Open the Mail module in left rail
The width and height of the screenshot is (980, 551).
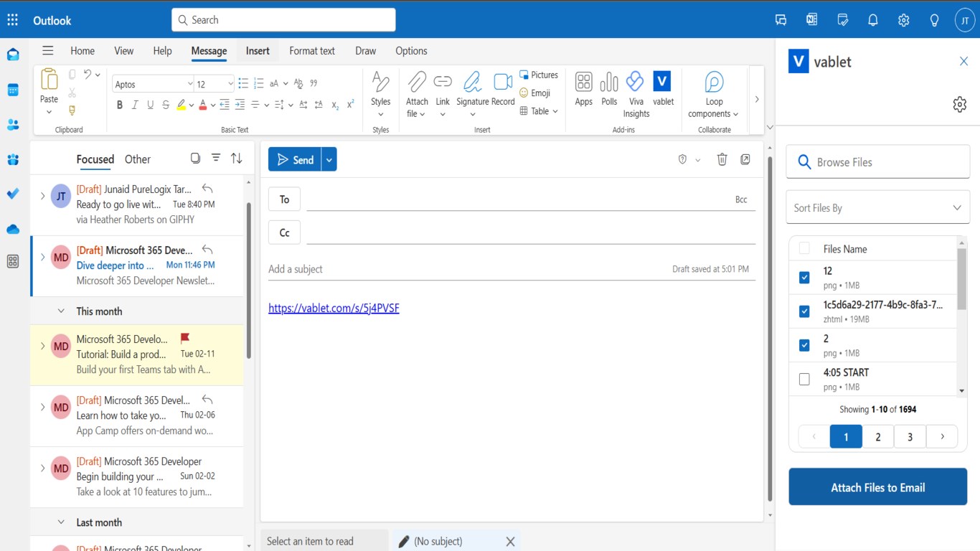click(x=13, y=55)
